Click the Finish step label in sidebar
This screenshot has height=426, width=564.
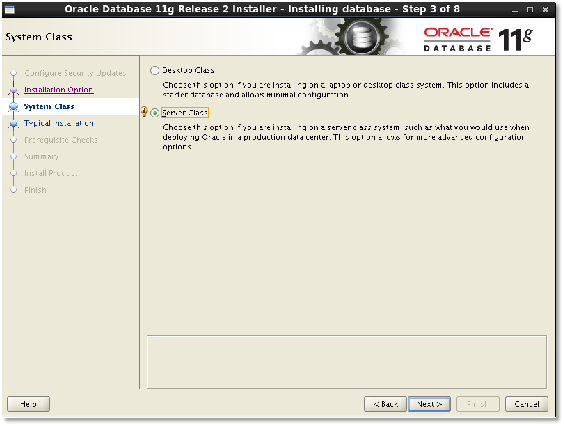(x=35, y=190)
